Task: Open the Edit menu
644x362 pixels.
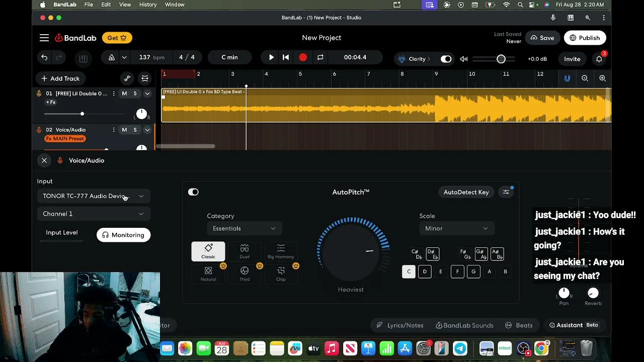Action: point(106,5)
